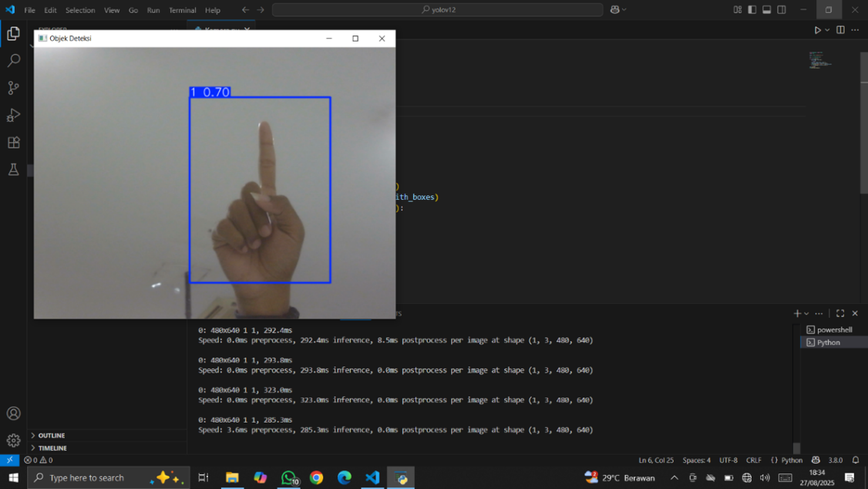Open the Manage gear icon
The height and width of the screenshot is (489, 868).
pyautogui.click(x=13, y=440)
